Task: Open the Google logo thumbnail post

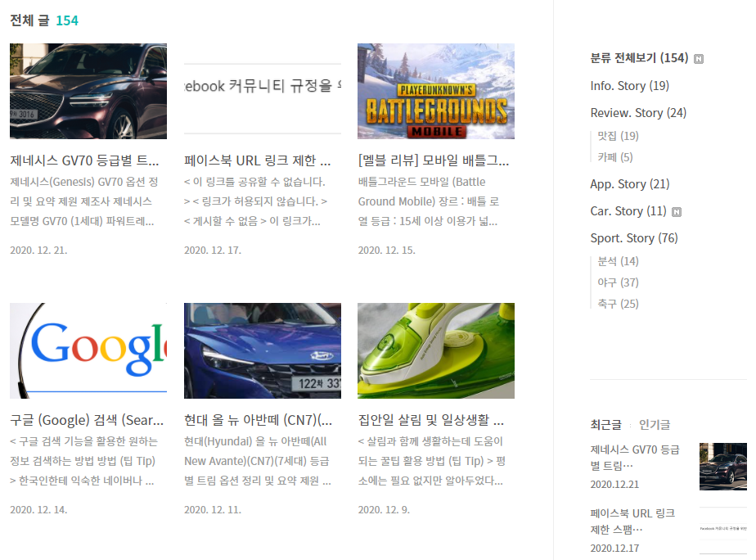Action: 88,350
